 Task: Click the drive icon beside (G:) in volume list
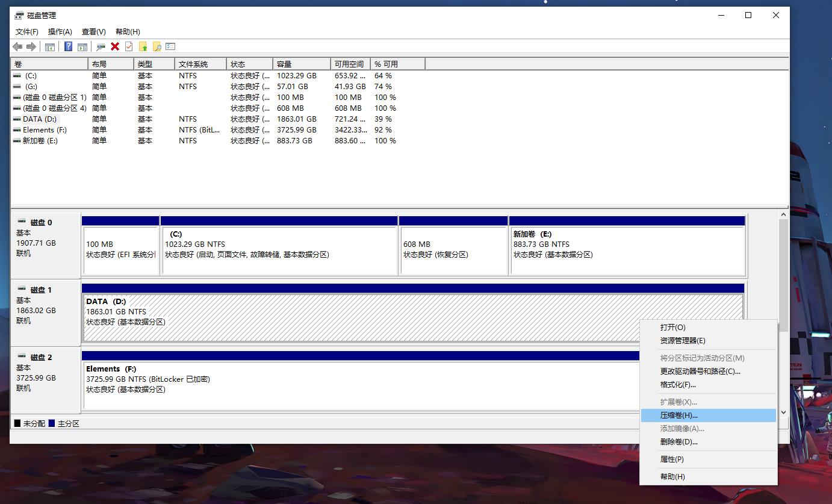(17, 87)
